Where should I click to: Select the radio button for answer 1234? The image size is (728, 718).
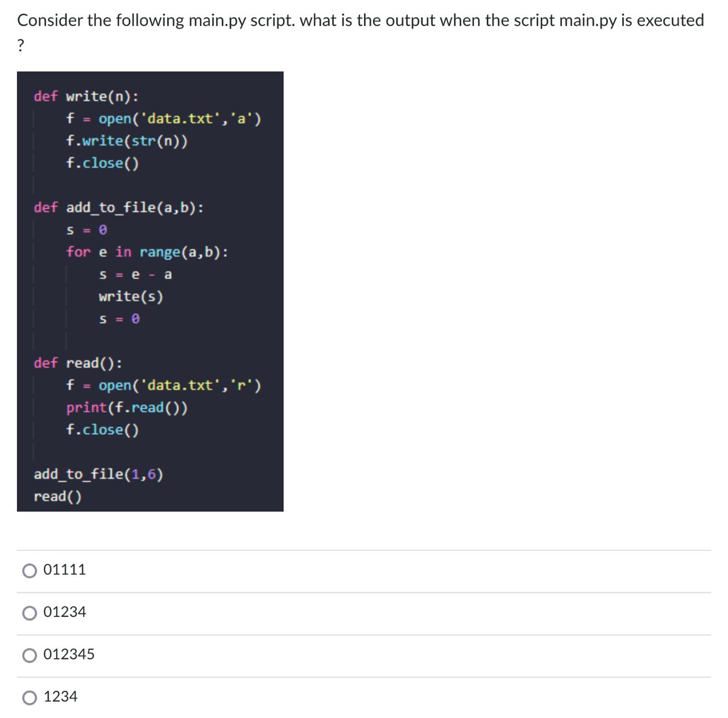29,696
